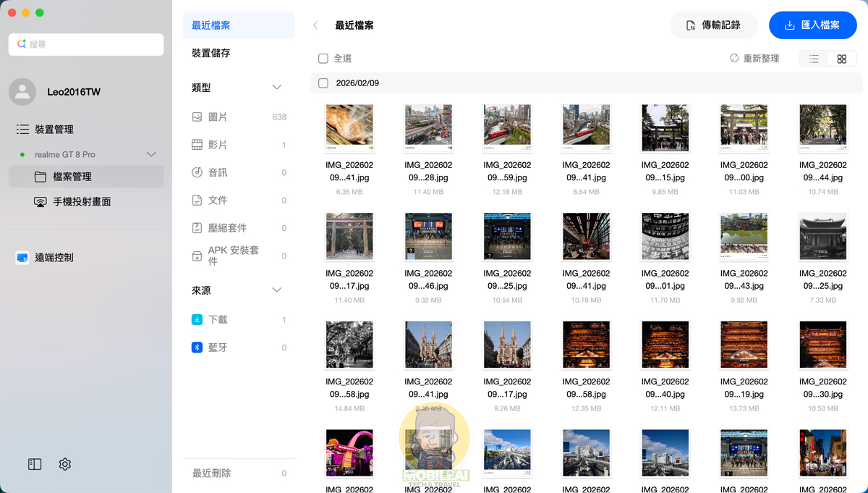Select the 12.18 MB red train thumbnail
This screenshot has height=493, width=868.
pos(507,128)
